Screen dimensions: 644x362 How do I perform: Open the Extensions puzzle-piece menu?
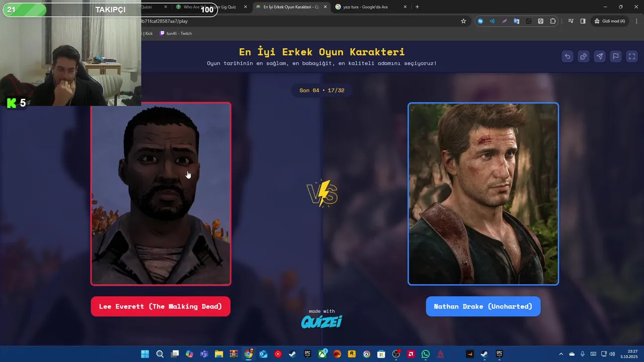pos(553,21)
